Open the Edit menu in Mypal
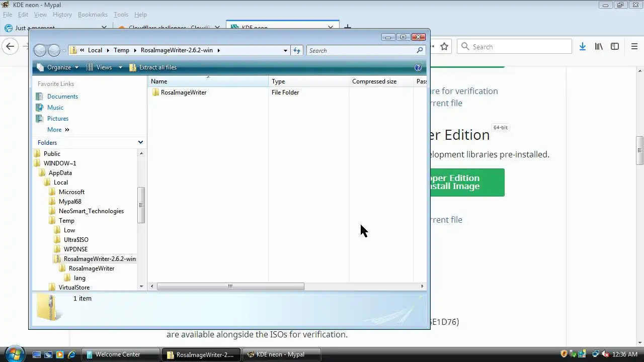644x362 pixels. click(23, 15)
